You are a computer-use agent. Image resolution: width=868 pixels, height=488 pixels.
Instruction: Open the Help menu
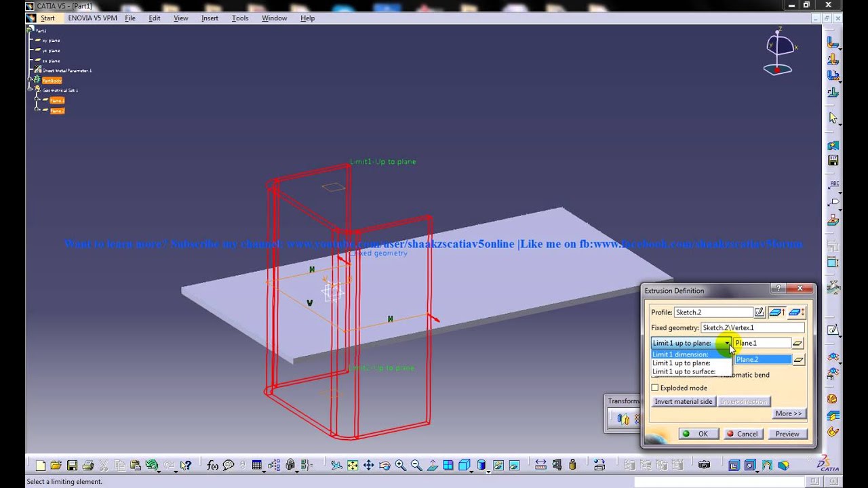pyautogui.click(x=307, y=18)
